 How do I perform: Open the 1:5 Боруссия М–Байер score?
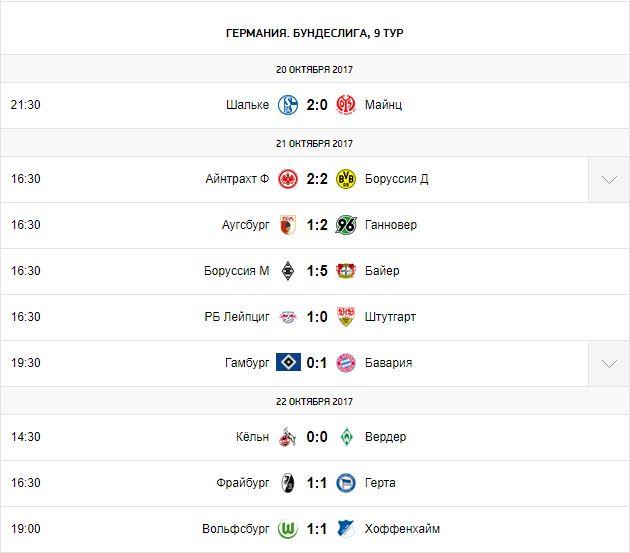317,271
